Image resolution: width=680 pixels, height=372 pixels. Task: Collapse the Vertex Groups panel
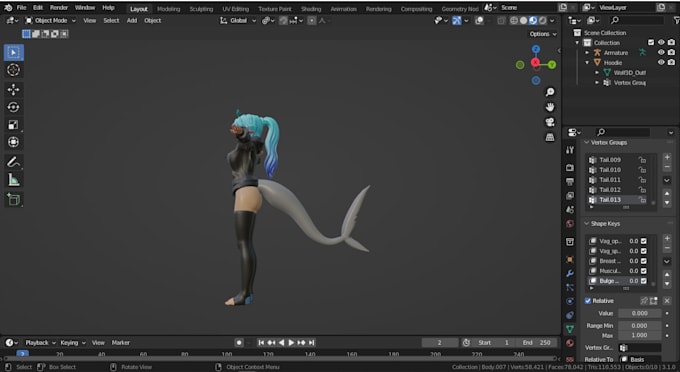(x=587, y=143)
